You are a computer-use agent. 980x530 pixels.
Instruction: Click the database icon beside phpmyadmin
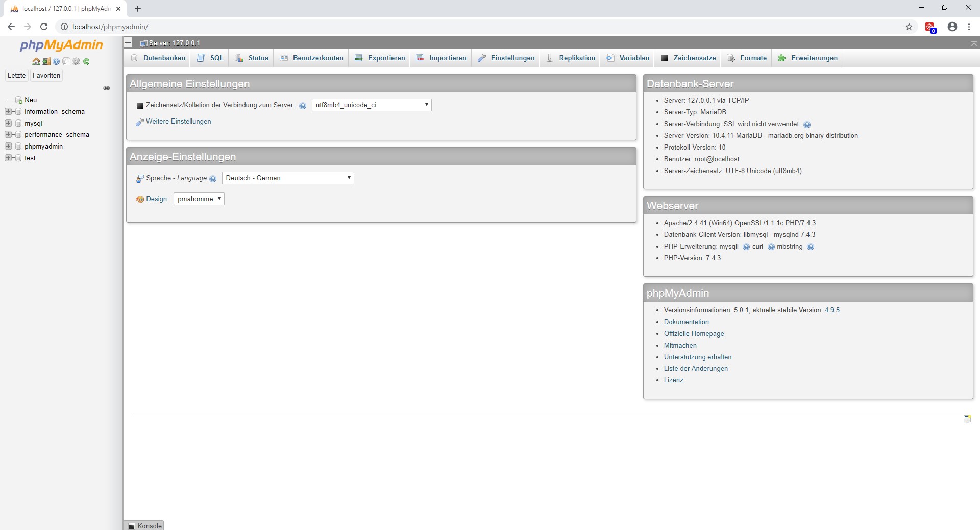click(19, 147)
